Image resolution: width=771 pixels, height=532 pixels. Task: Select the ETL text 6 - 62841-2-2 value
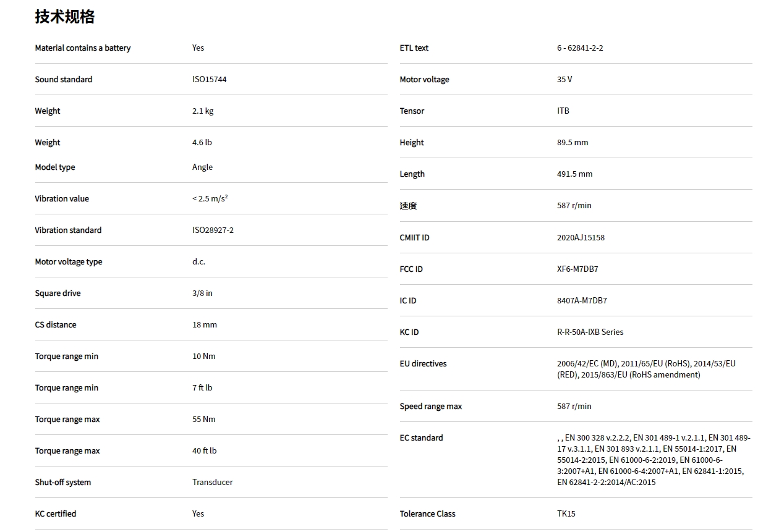pos(580,48)
